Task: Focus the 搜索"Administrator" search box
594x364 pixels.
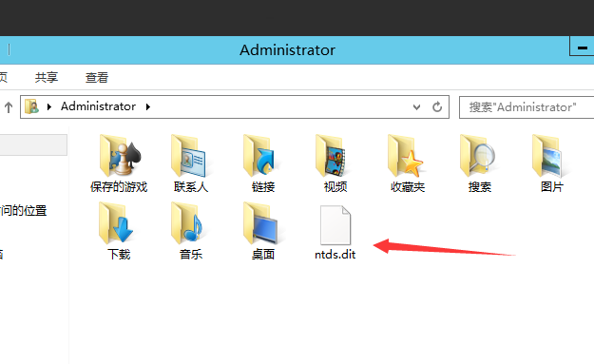Action: click(527, 107)
